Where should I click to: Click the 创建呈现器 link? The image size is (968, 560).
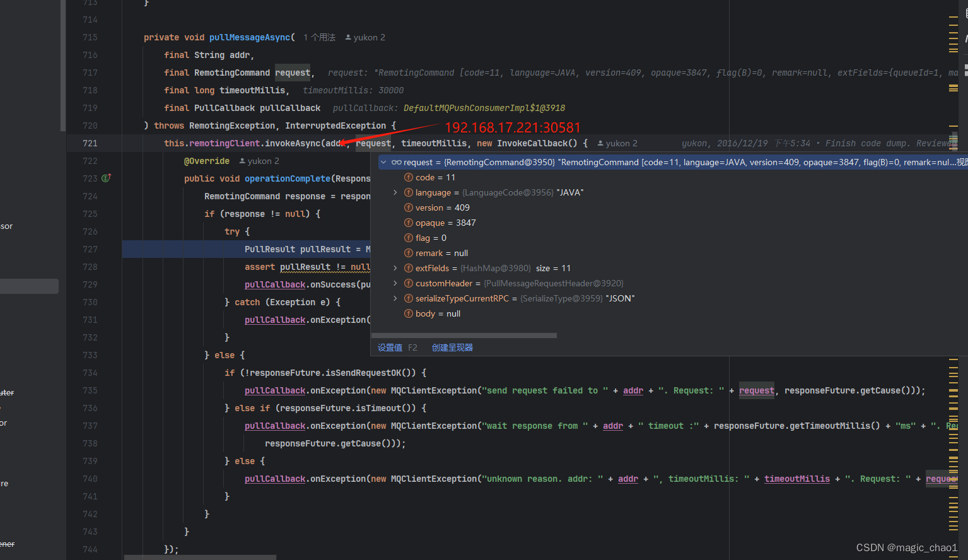pyautogui.click(x=452, y=347)
